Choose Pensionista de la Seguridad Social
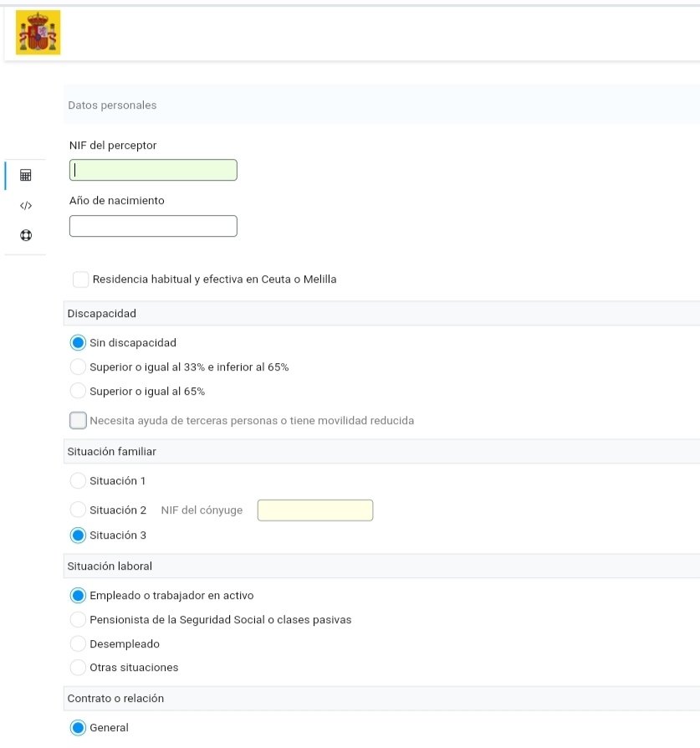This screenshot has width=700, height=748. point(78,620)
